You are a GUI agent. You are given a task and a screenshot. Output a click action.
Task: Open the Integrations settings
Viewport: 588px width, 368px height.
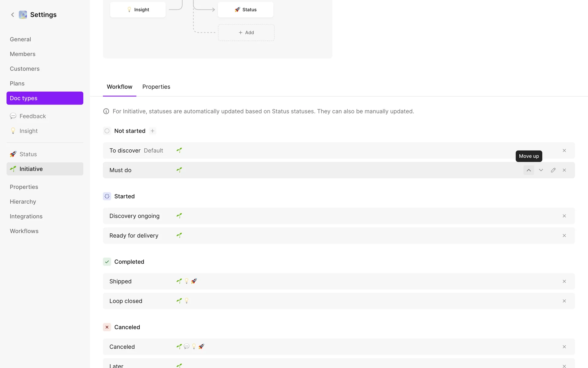pyautogui.click(x=26, y=217)
